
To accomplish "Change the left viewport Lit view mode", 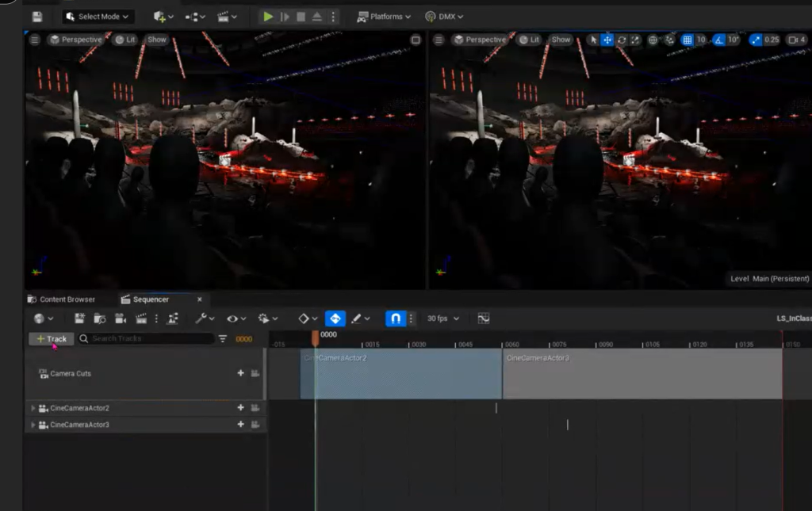I will click(x=124, y=40).
